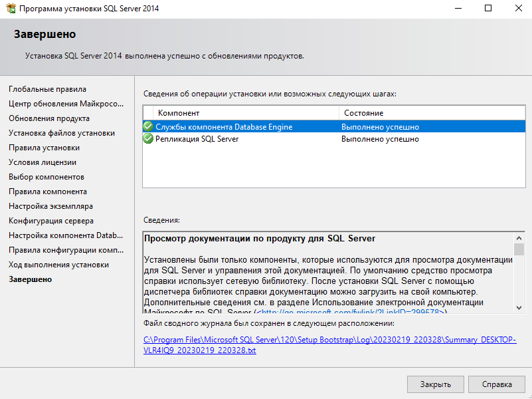Select Ход выполнения установки step
The height and width of the screenshot is (399, 532).
[x=58, y=264]
